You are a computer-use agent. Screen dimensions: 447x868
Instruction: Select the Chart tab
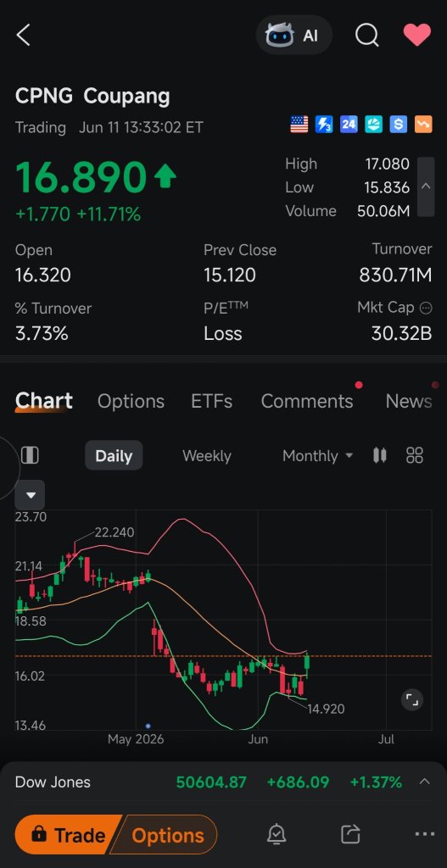pos(44,401)
